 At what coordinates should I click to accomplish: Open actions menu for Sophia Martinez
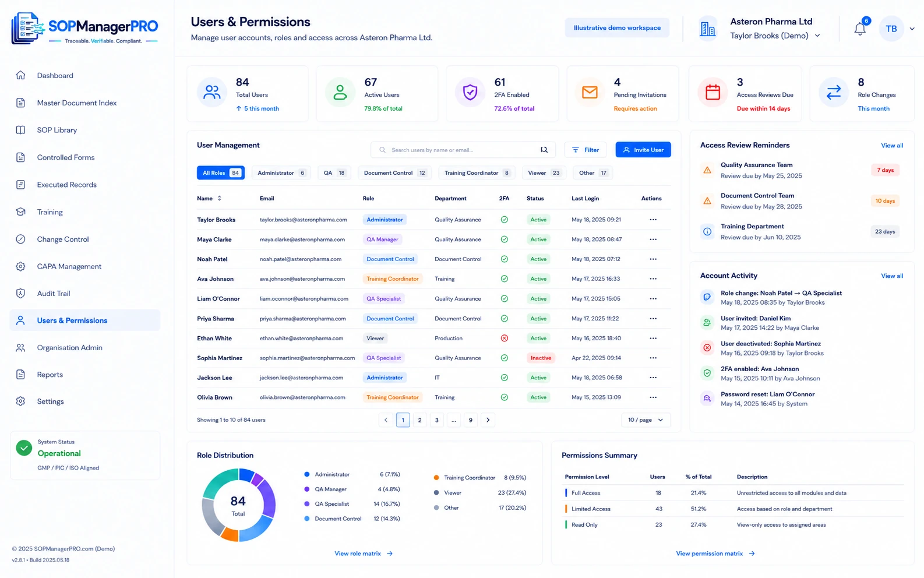click(653, 358)
